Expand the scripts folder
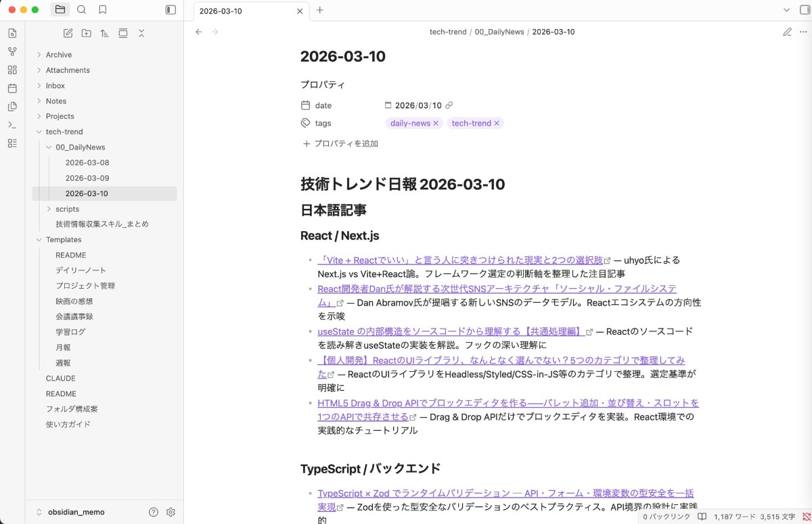Viewport: 812px width, 524px height. tap(49, 209)
